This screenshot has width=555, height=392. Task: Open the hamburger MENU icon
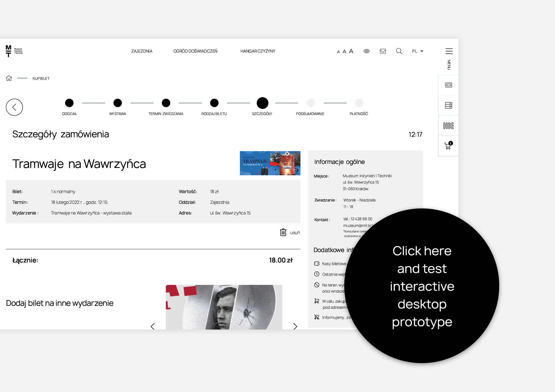449,51
